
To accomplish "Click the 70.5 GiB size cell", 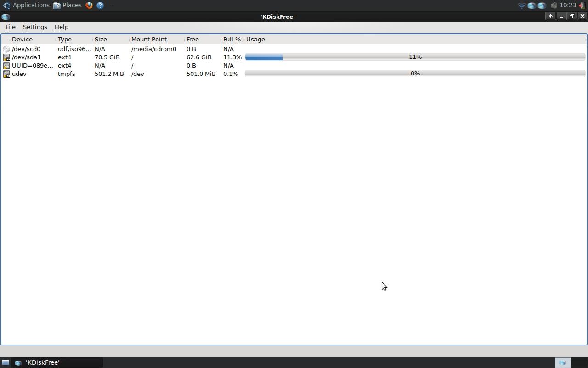I will pyautogui.click(x=107, y=57).
